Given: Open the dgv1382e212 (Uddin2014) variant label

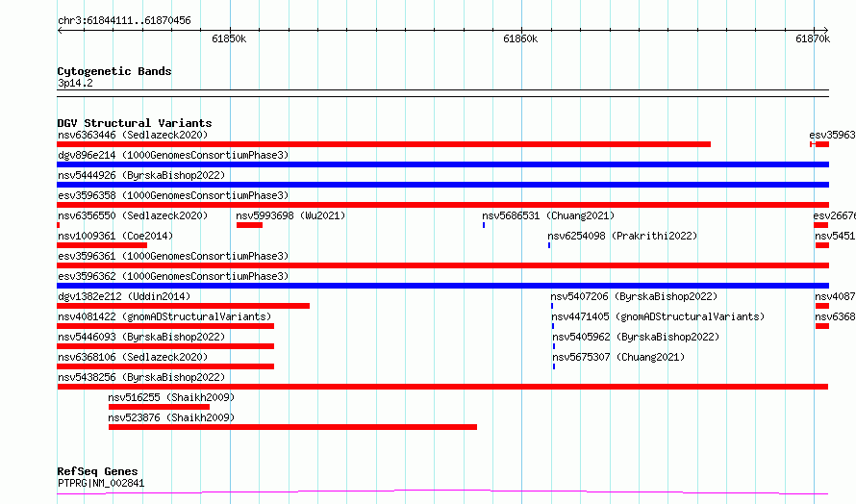Looking at the screenshot, I should point(124,296).
